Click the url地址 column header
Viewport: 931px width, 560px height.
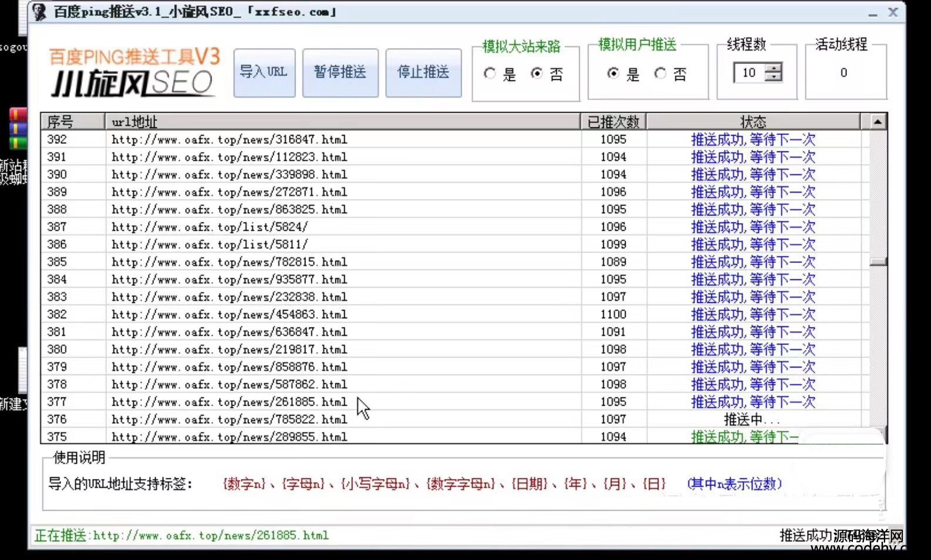click(343, 122)
